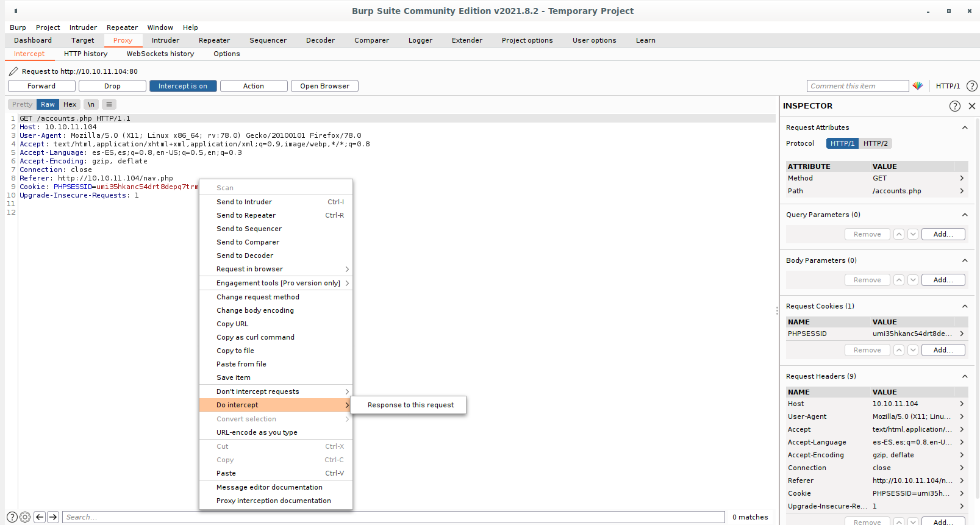Select Send to Repeater in context menu

click(246, 215)
